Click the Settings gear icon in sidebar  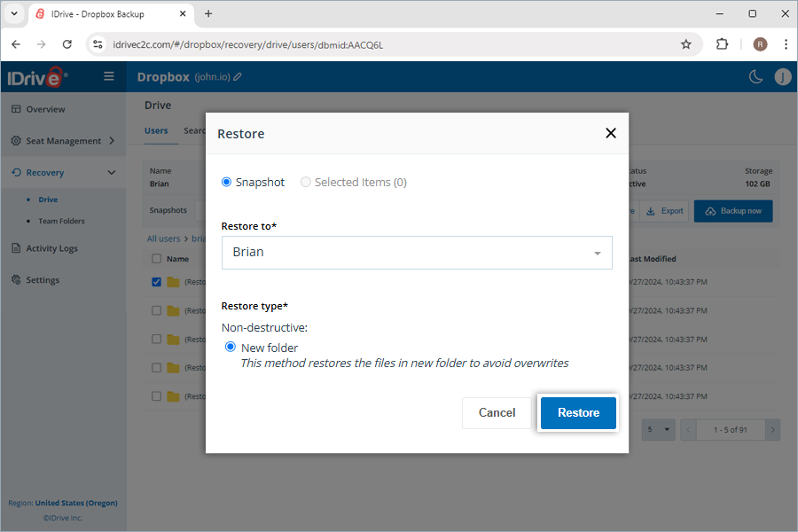pyautogui.click(x=16, y=279)
